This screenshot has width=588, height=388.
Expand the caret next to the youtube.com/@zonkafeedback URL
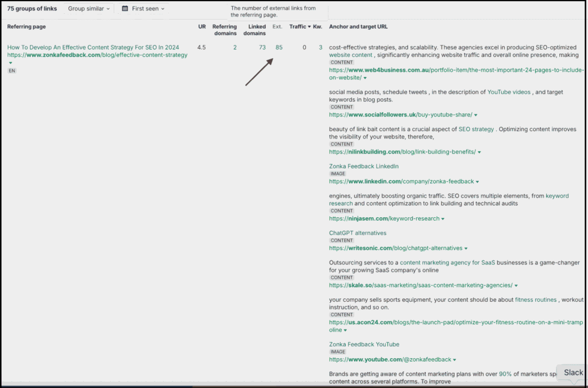point(455,359)
